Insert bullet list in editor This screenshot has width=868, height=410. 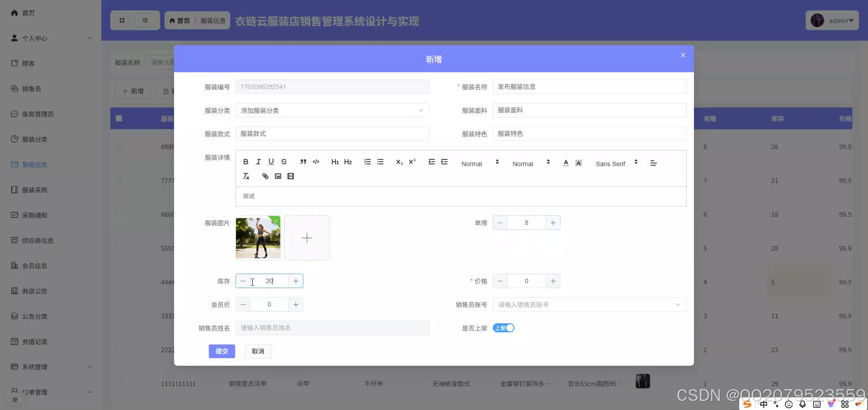coord(380,162)
